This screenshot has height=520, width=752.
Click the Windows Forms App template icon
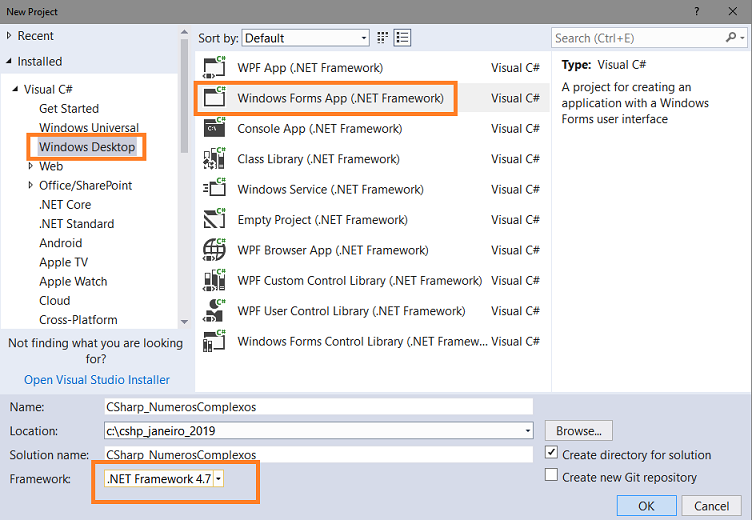coord(214,98)
